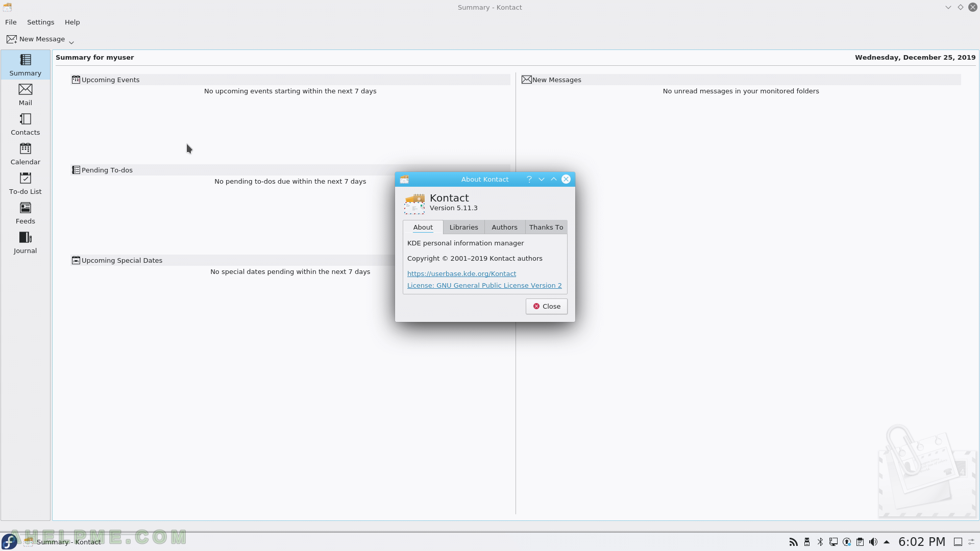Click the Pending To-dos list icon
The width and height of the screenshot is (980, 551).
pos(76,170)
